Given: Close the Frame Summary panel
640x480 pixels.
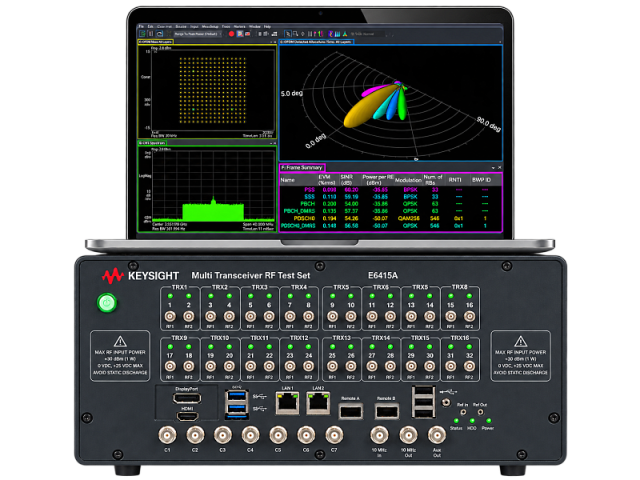Looking at the screenshot, I should (499, 168).
